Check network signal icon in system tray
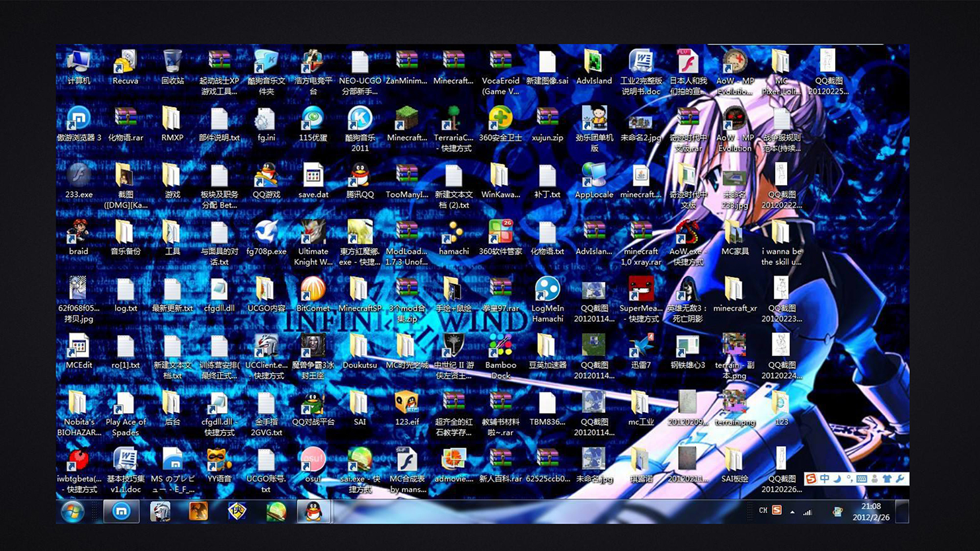The width and height of the screenshot is (980, 551). click(x=808, y=511)
